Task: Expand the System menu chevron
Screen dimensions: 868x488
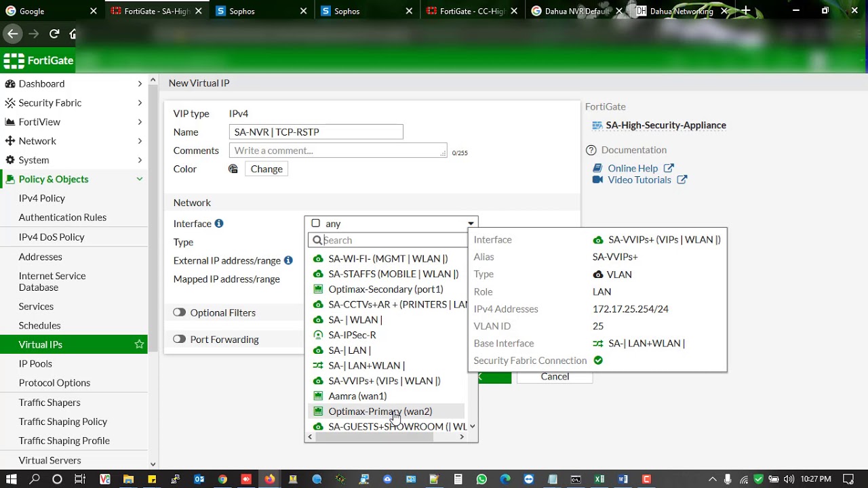Action: (140, 160)
